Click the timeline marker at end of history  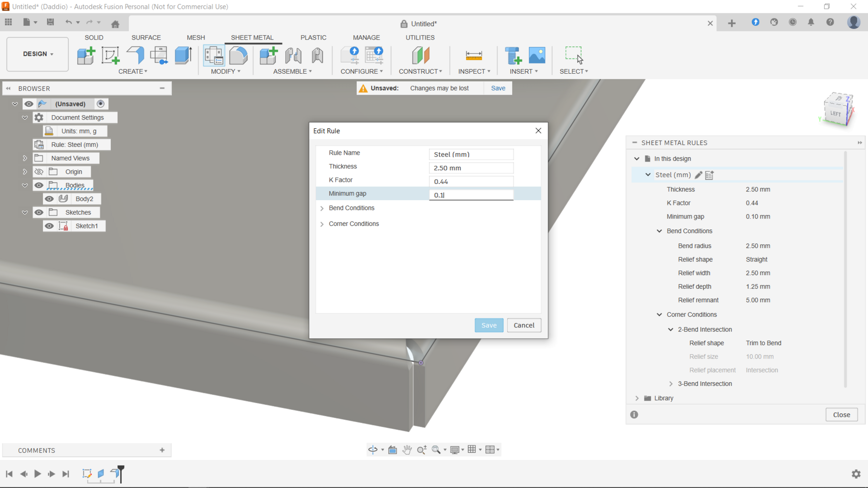coord(121,473)
